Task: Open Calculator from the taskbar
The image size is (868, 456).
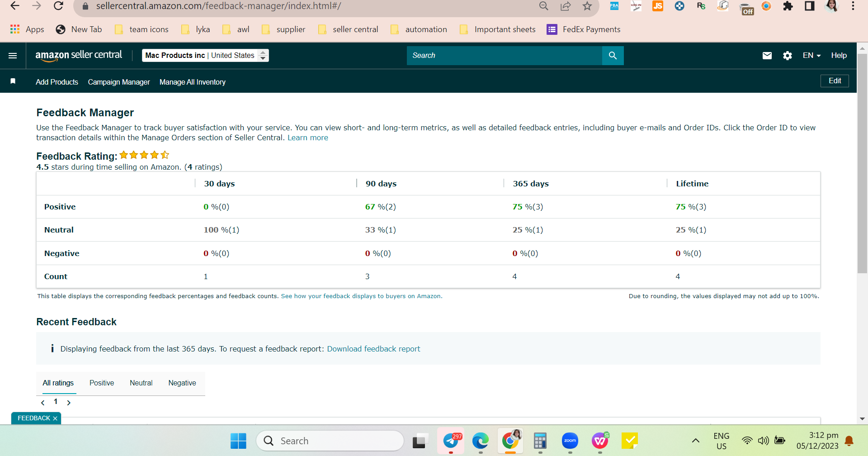Action: [540, 441]
